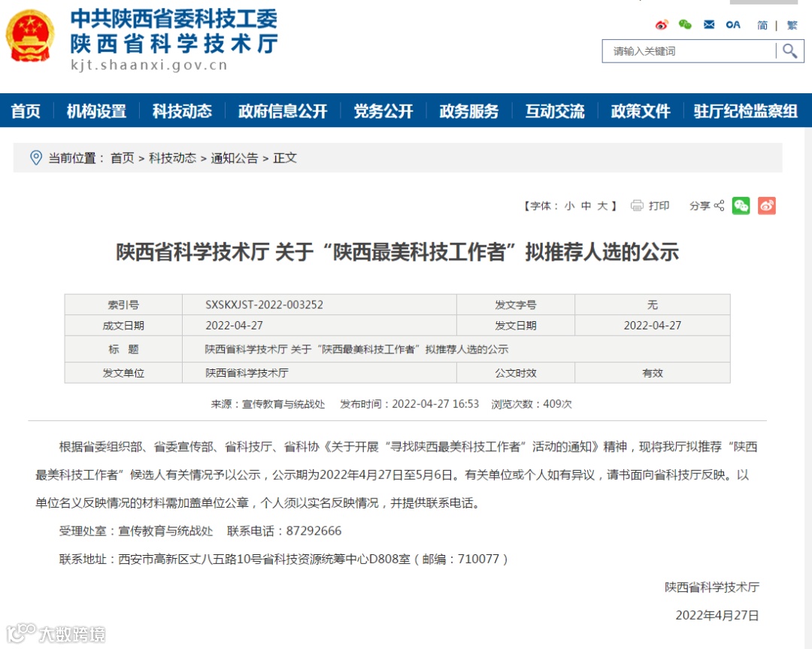Click the magnifier search icon
812x649 pixels.
pos(789,50)
